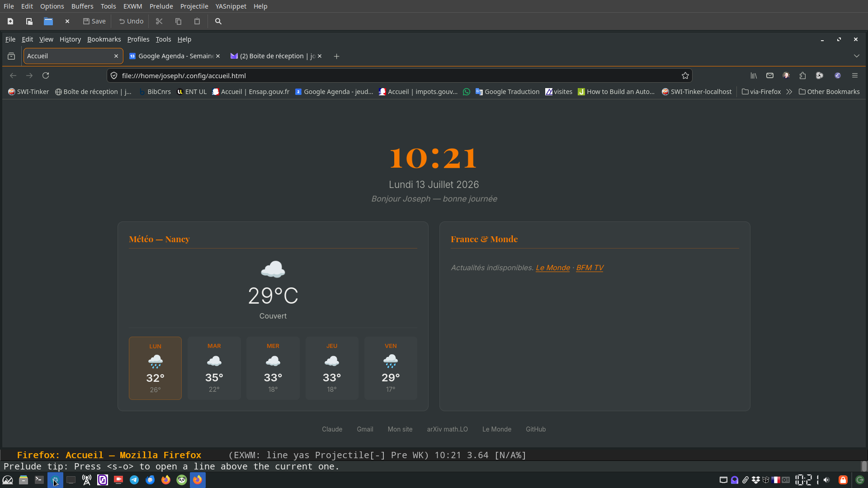Screen dimensions: 868x488
Task: Reload the page with the refresh icon
Action: point(46,75)
